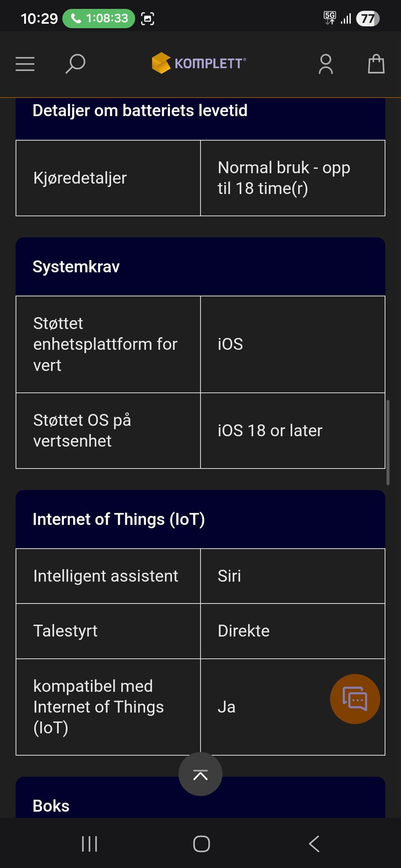This screenshot has width=401, height=868.
Task: Open the live chat bubble
Action: tap(355, 699)
